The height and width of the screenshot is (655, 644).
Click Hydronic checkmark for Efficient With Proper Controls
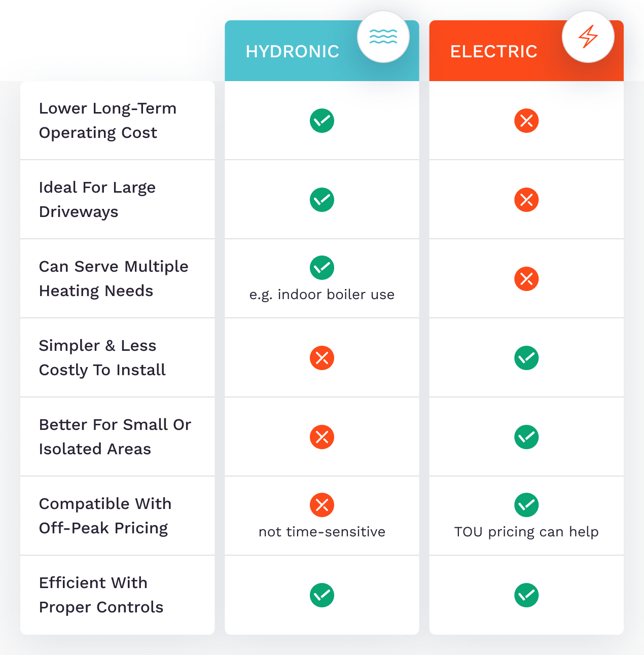coord(322,595)
